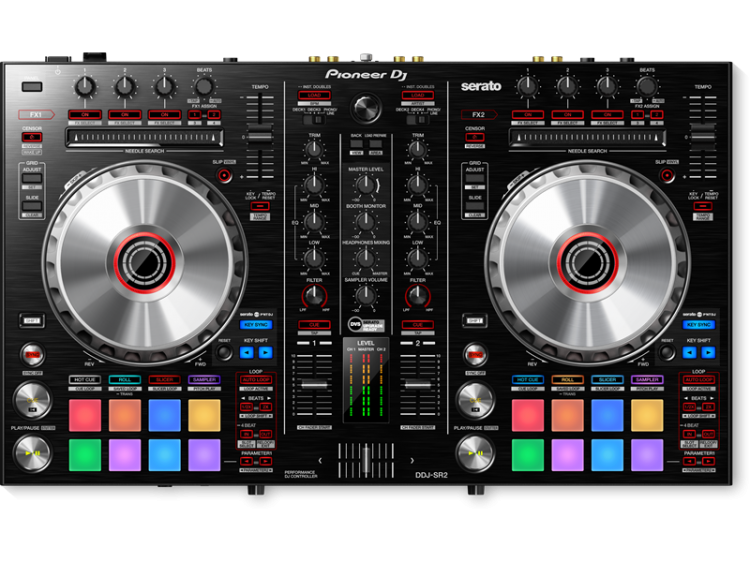Enable SLIP mode on the left deck
750x562 pixels.
(x=224, y=176)
